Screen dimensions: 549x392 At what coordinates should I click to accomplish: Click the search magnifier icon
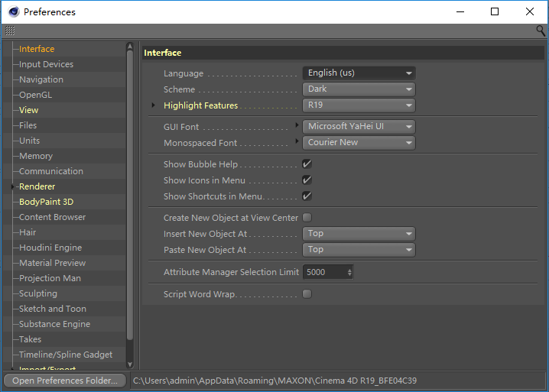[x=541, y=31]
